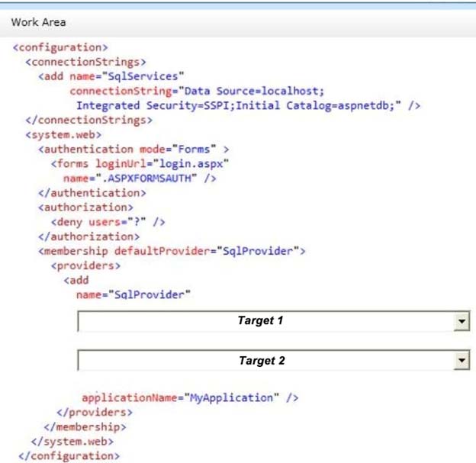Click the closing </authorization> tag
The height and width of the screenshot is (463, 476).
pyautogui.click(x=89, y=236)
